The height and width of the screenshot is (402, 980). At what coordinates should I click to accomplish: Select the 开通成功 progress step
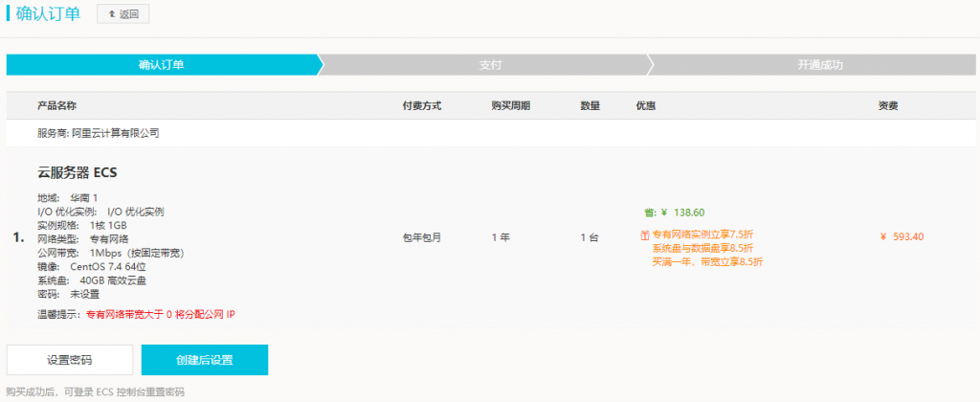(x=819, y=65)
